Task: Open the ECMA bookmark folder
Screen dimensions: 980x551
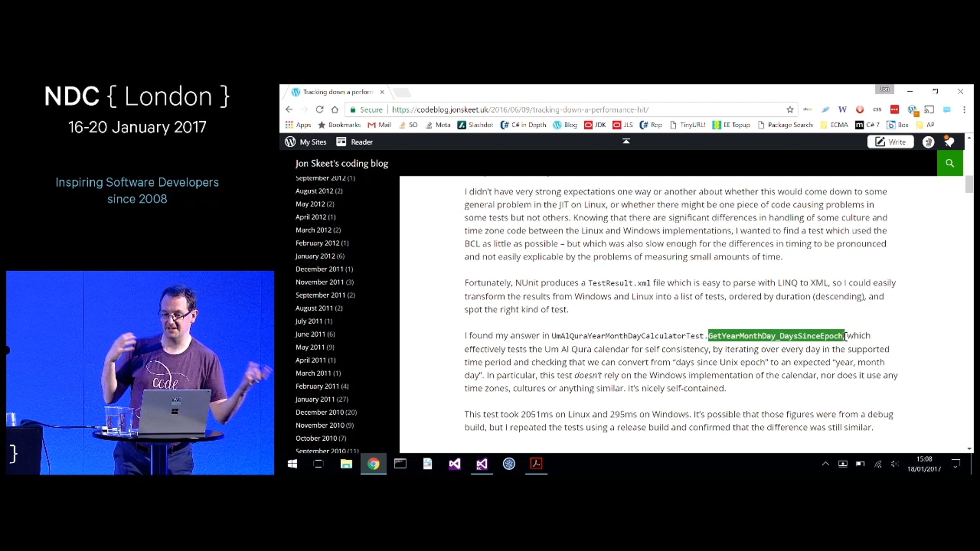Action: point(834,125)
